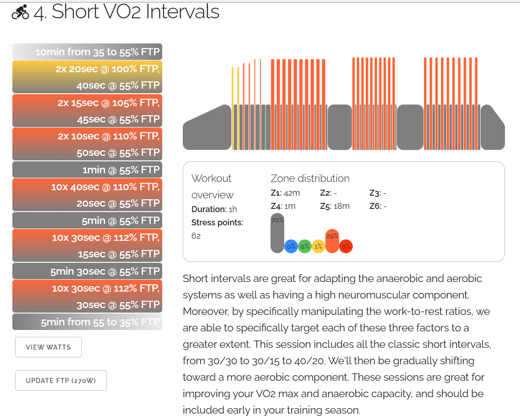The height and width of the screenshot is (420, 520).
Task: Click the gray 70% zone bubble
Action: [x=277, y=233]
